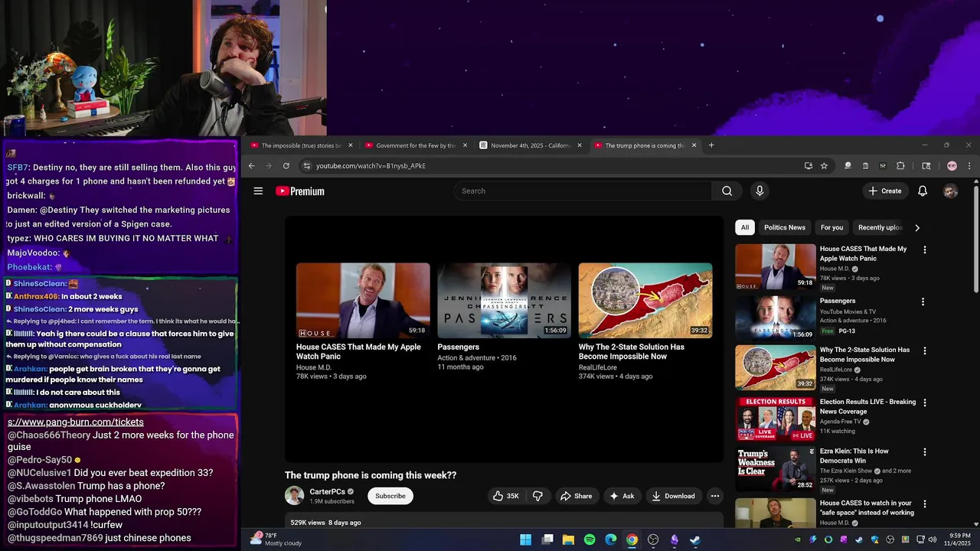Open the Chrome profile avatar
The image size is (980, 551).
(x=952, y=166)
